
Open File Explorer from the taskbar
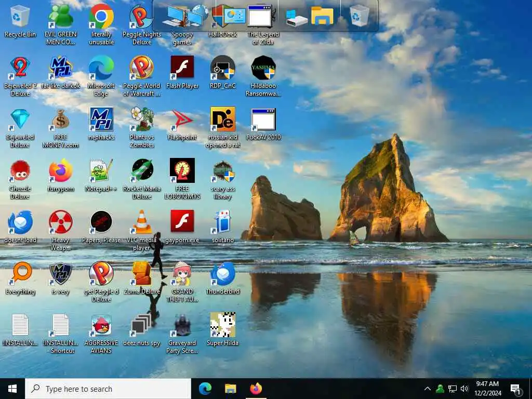[x=231, y=389]
